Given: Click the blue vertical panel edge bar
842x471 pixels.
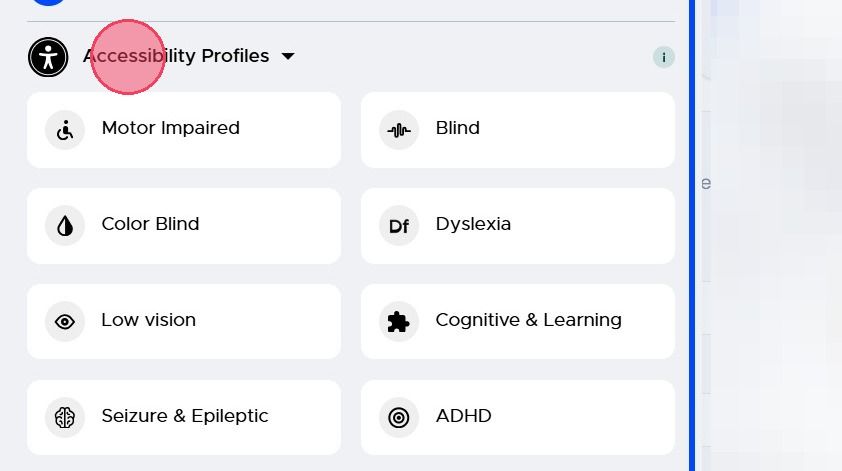Looking at the screenshot, I should click(x=692, y=235).
